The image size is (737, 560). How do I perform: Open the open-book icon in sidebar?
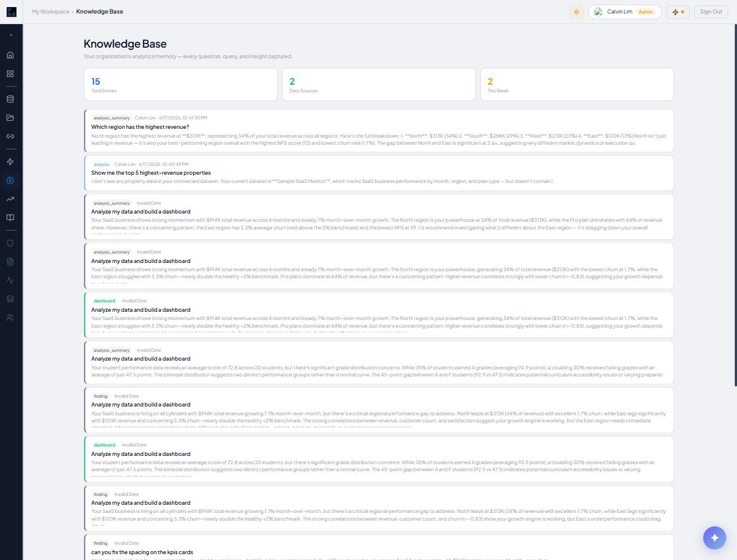pyautogui.click(x=10, y=218)
